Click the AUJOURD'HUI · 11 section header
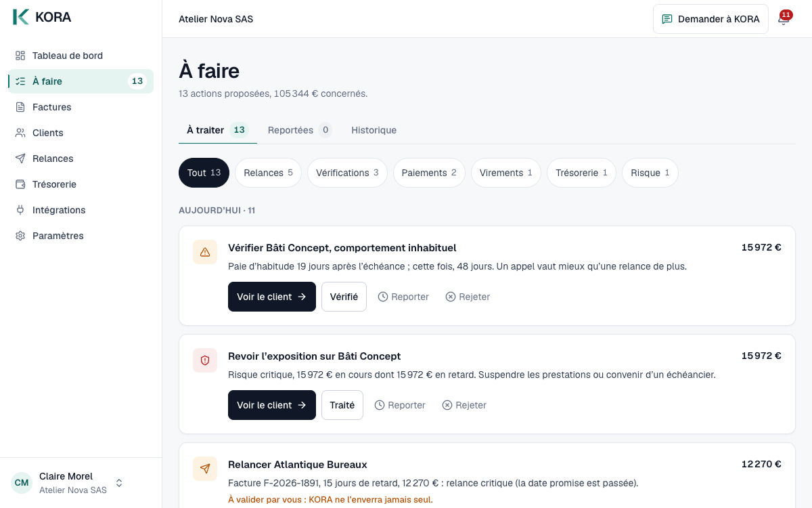Screen dimensions: 812x508 [x=217, y=211]
